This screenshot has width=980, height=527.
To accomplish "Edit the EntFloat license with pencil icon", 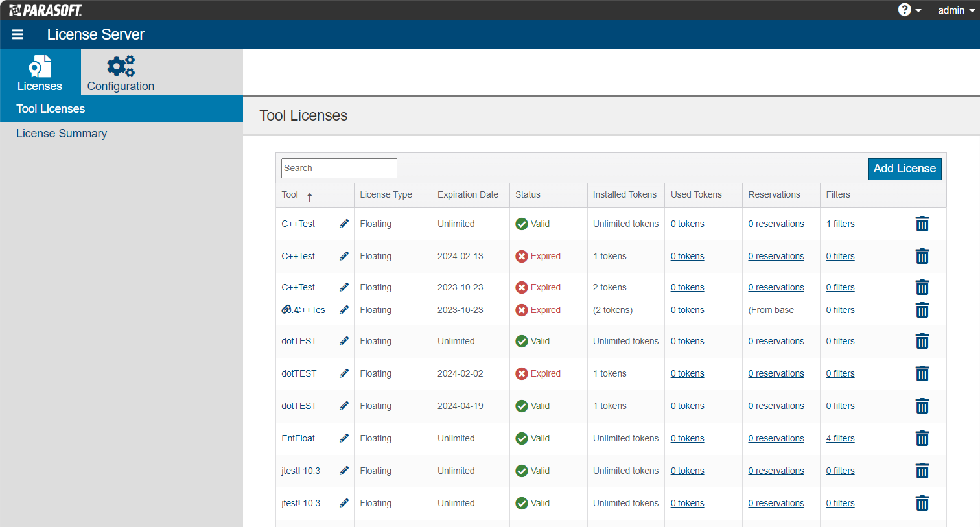I will 344,438.
